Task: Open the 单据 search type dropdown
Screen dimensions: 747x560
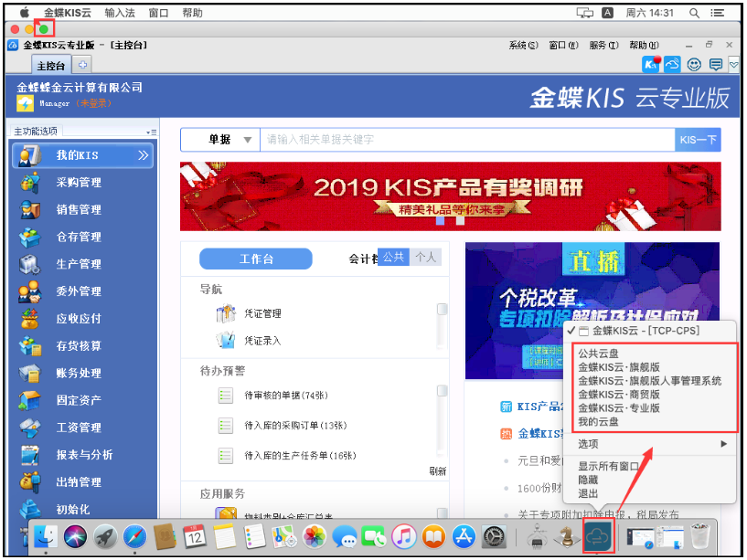Action: coord(220,140)
